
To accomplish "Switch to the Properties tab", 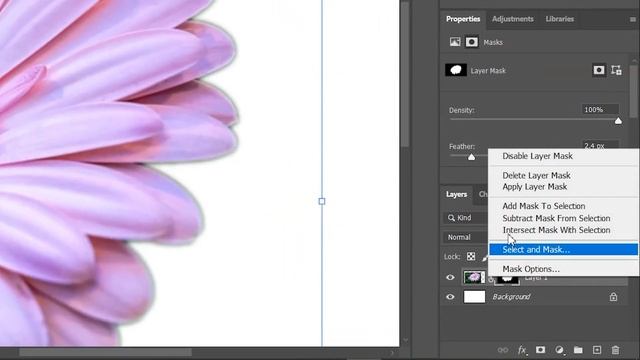I will 463,19.
